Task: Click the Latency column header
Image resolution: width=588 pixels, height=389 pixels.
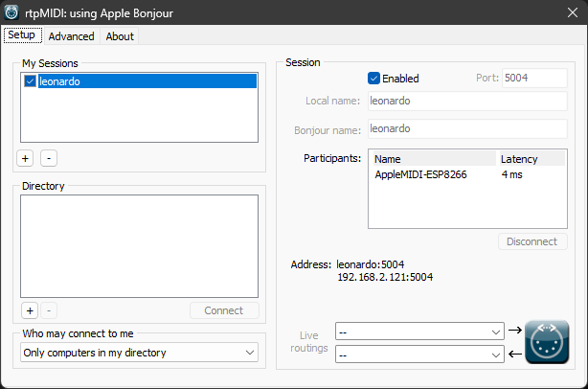Action: tap(531, 159)
